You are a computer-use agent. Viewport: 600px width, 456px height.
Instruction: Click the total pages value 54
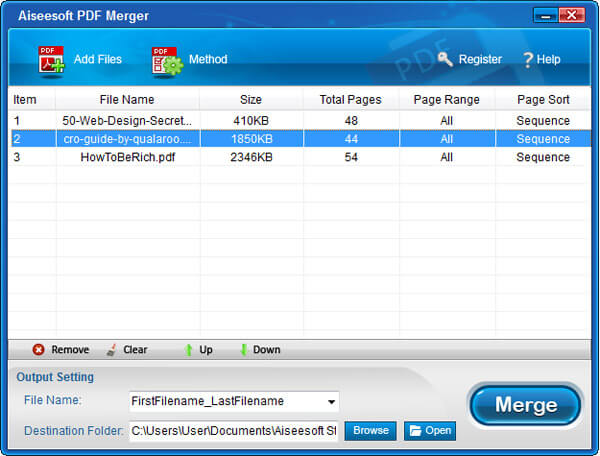point(351,157)
